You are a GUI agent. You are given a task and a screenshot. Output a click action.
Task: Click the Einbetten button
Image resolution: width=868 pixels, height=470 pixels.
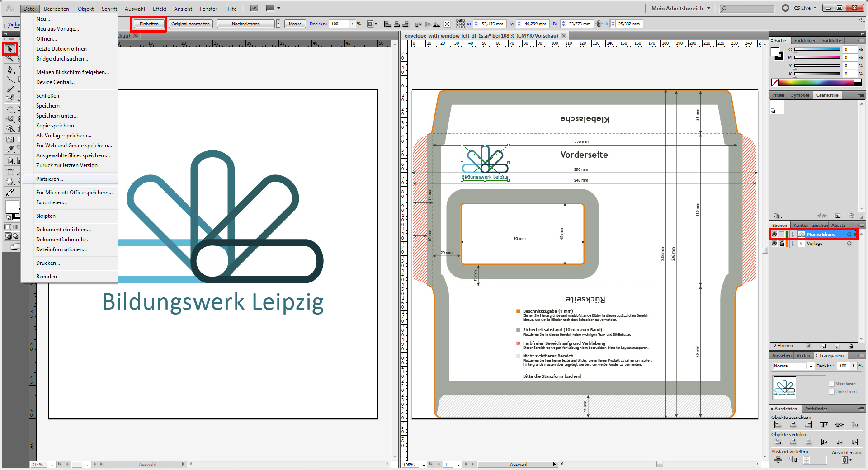(x=148, y=23)
